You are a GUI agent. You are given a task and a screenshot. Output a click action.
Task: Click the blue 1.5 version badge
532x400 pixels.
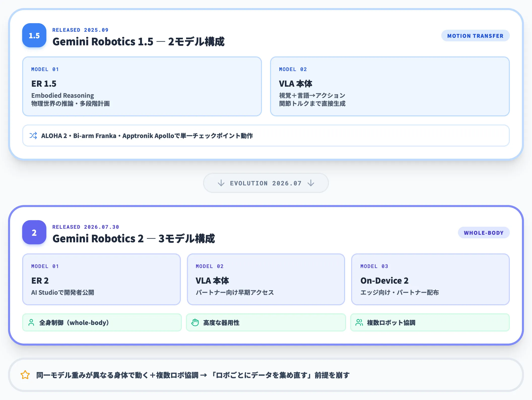click(34, 35)
